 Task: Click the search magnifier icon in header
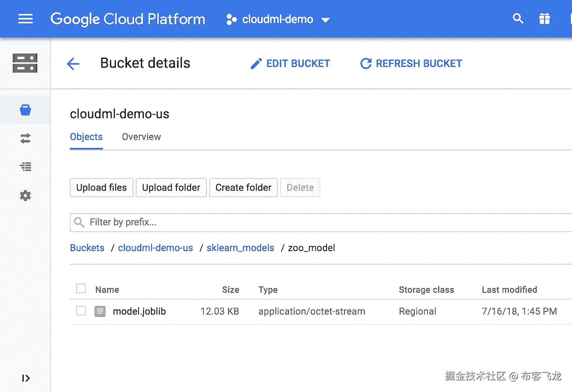coord(518,19)
